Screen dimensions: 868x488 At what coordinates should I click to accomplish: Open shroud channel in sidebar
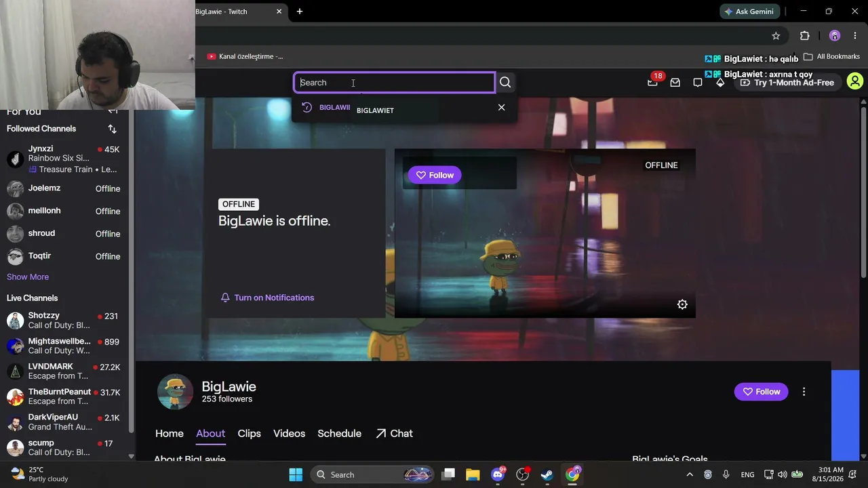[64, 233]
